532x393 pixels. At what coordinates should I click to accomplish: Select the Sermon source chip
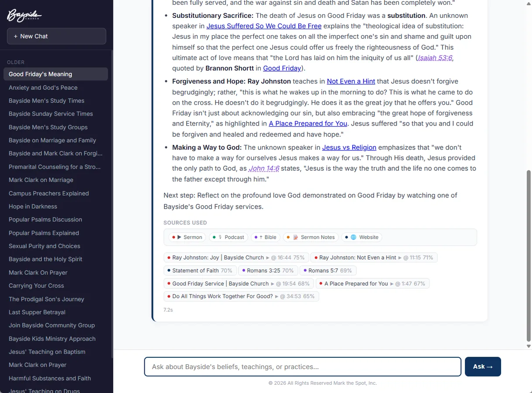click(x=187, y=237)
